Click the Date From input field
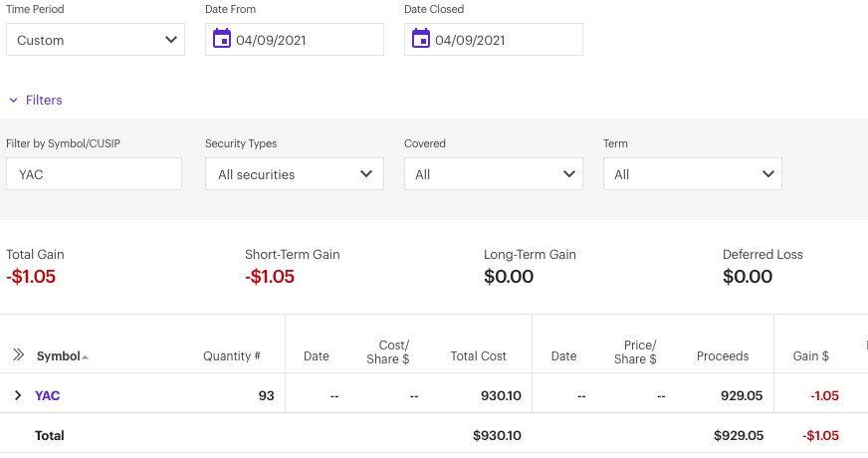The height and width of the screenshot is (458, 868). tap(305, 40)
